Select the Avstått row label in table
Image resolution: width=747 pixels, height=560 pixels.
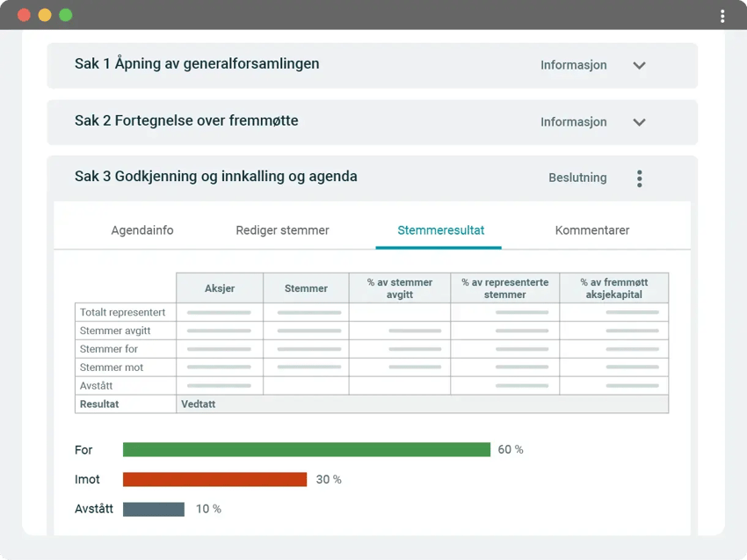[97, 386]
